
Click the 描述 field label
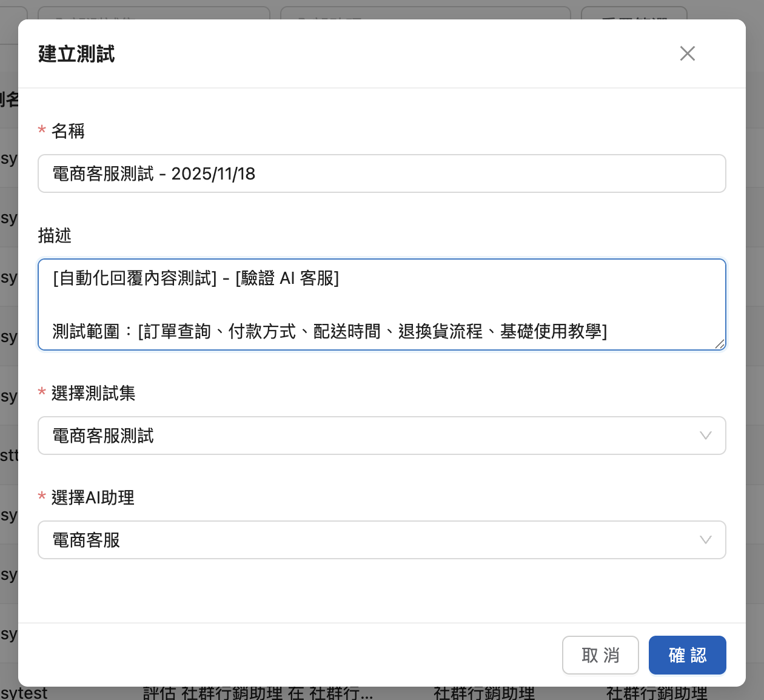coord(55,235)
